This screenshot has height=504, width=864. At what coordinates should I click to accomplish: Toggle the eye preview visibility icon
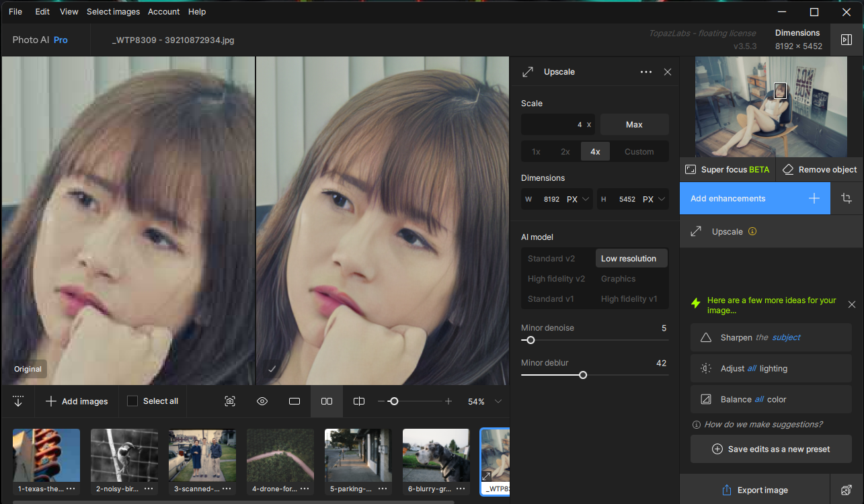[262, 401]
